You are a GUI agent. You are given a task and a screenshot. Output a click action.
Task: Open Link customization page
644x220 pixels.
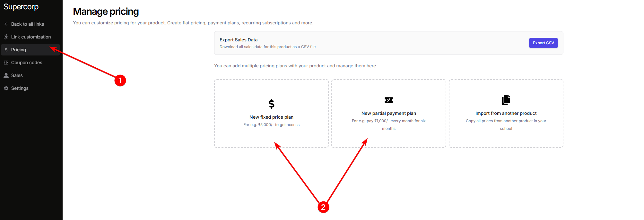(x=31, y=37)
